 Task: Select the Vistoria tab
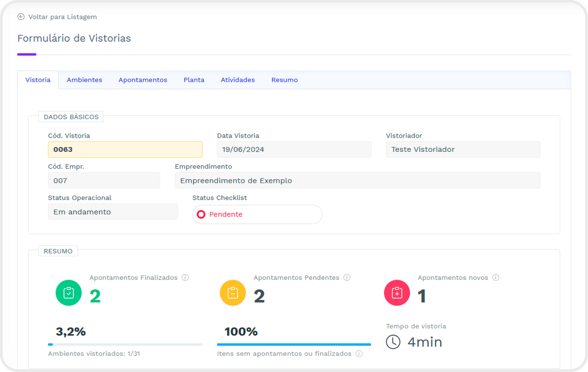[38, 80]
